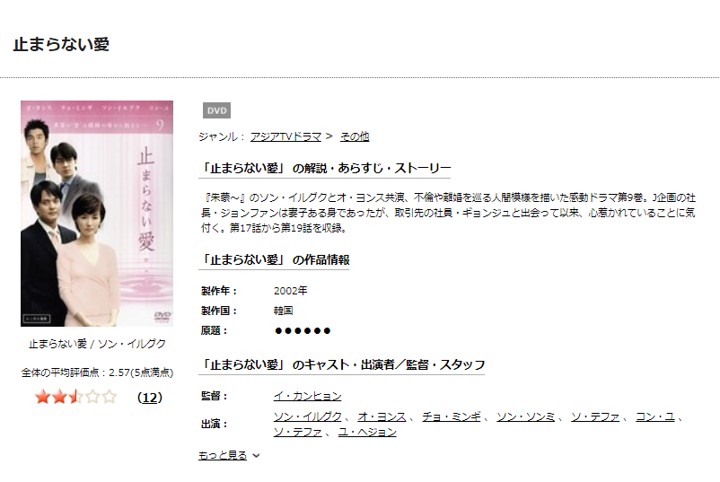The width and height of the screenshot is (720, 482).
Task: Open cast member ユ・ヘジョン link
Action: (367, 432)
